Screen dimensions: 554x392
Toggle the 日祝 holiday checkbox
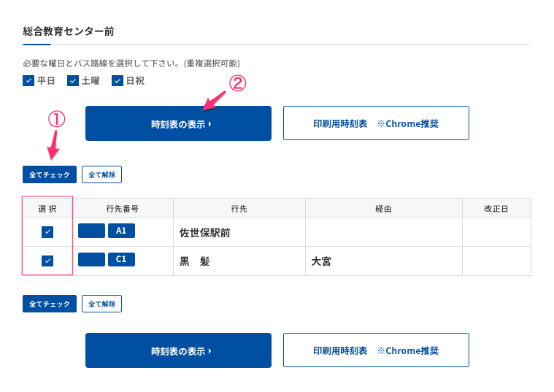pyautogui.click(x=118, y=81)
